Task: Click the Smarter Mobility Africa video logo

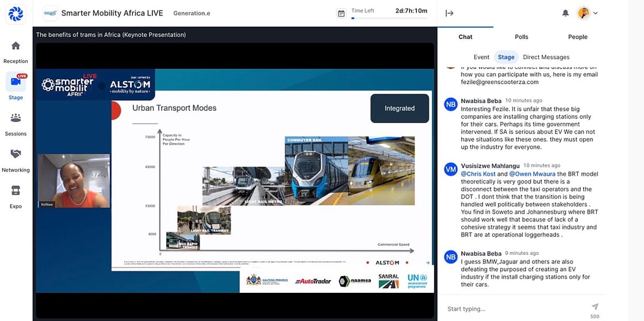Action: pos(69,85)
